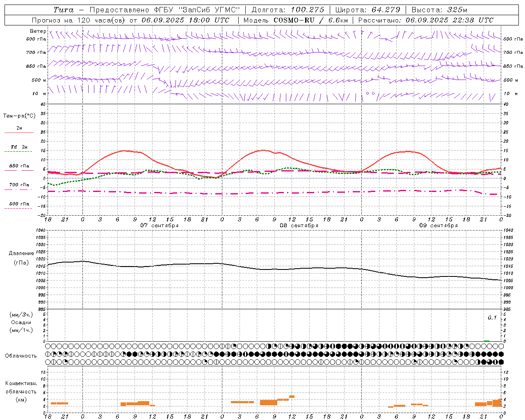Click calculation time "06.09.2025 22:38 UTC"

(450, 20)
